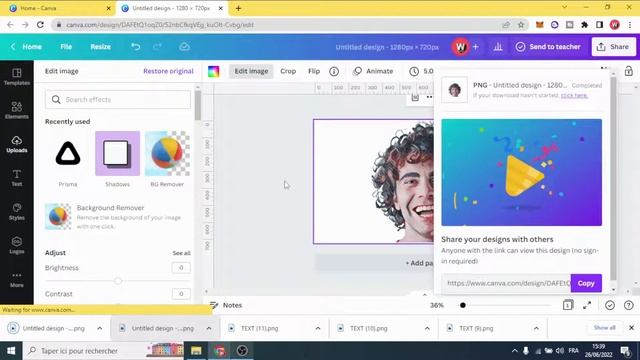This screenshot has height=360, width=640.
Task: Bookmark this page with star icon
Action: pyautogui.click(x=521, y=25)
